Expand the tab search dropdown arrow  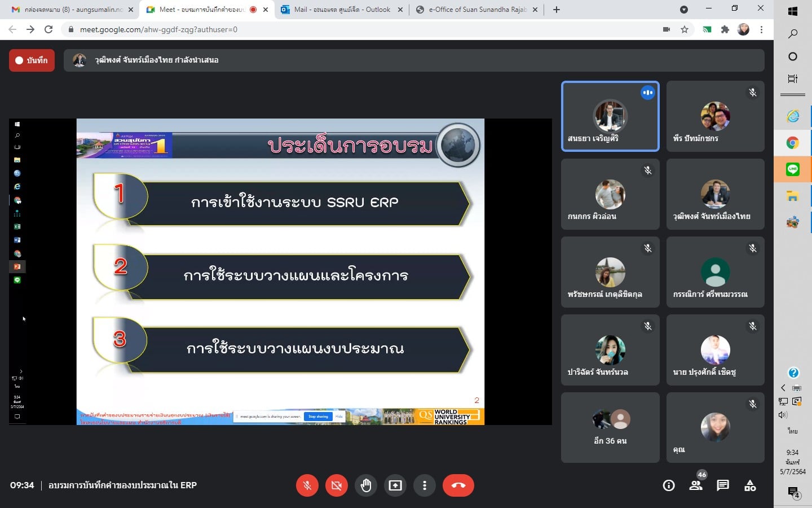(684, 10)
